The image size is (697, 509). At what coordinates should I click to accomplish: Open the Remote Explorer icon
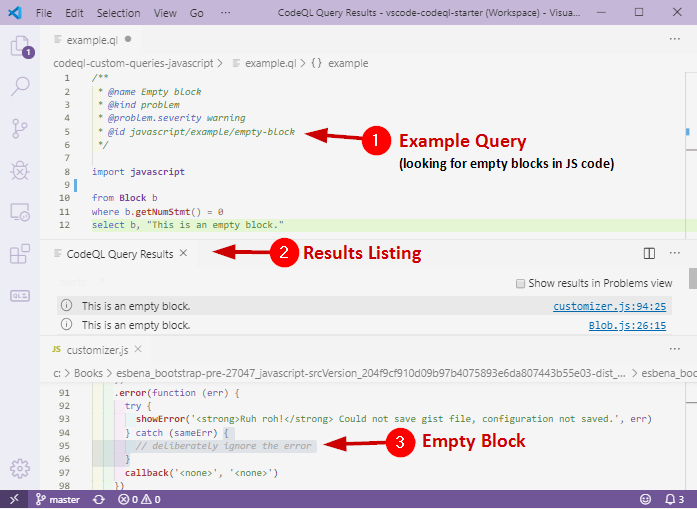click(x=20, y=212)
